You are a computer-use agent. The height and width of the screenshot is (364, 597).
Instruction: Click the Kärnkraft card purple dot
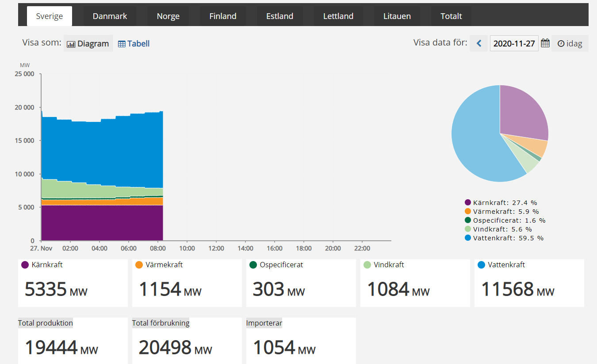(x=25, y=265)
